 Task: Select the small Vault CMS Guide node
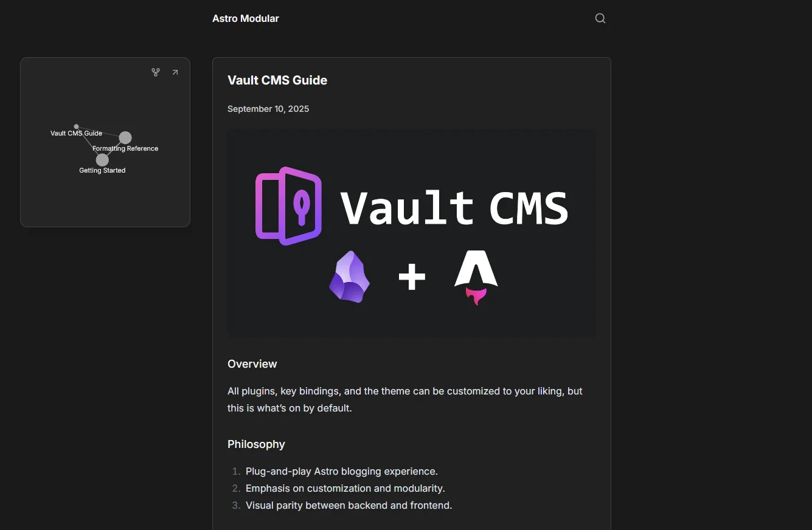tap(76, 126)
